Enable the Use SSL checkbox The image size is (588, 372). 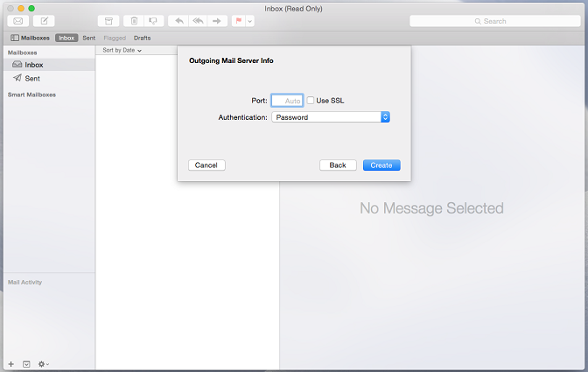(x=311, y=101)
